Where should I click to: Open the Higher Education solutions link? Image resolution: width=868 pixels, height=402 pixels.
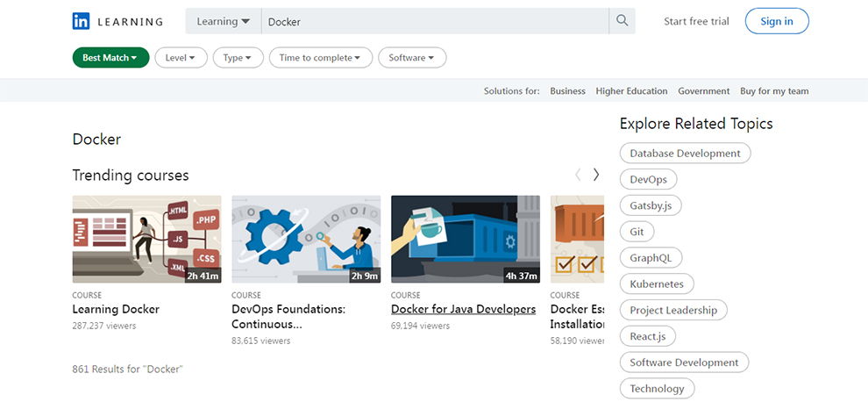tap(631, 91)
